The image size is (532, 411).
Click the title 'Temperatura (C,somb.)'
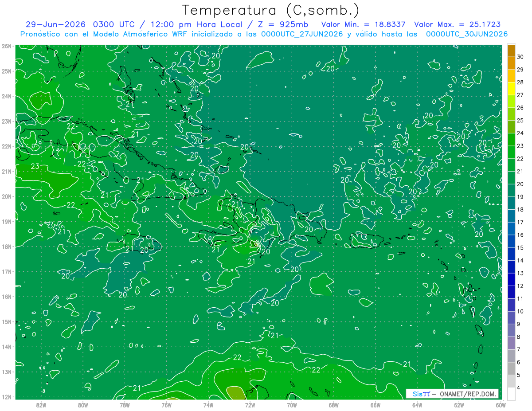click(271, 10)
